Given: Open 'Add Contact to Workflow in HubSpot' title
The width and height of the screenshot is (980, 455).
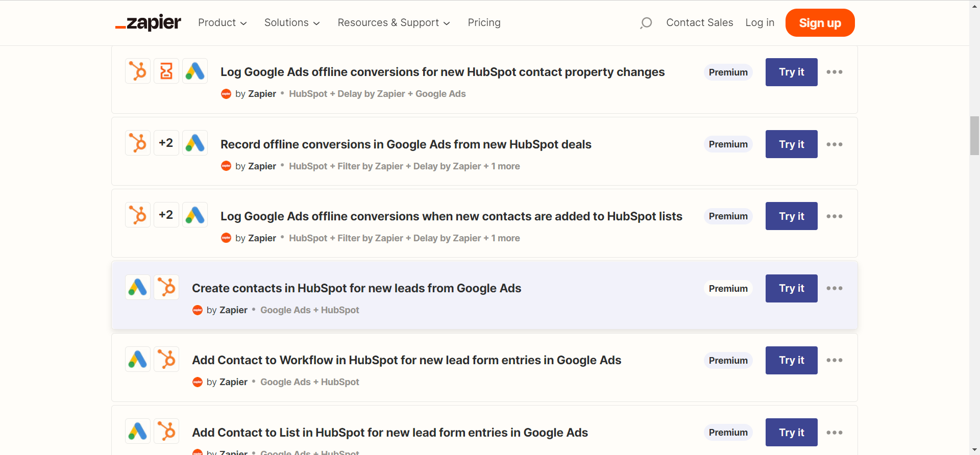Looking at the screenshot, I should (x=406, y=360).
